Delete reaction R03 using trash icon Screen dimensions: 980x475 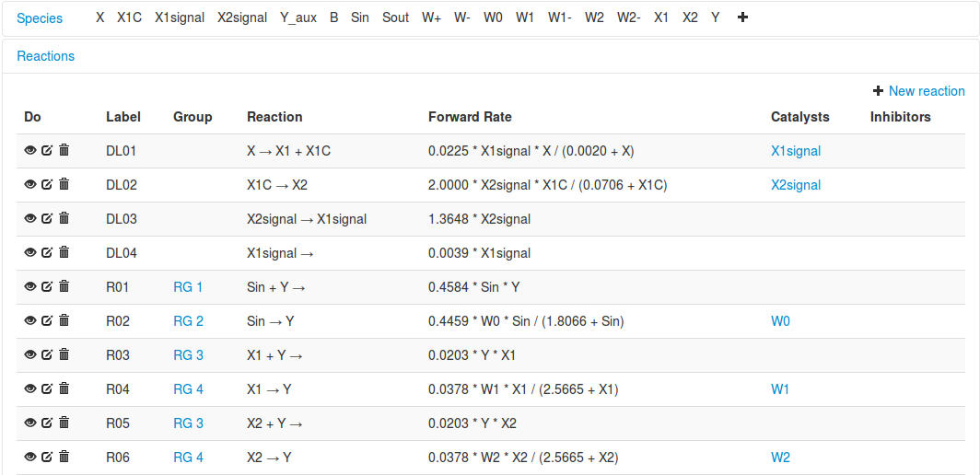click(64, 355)
